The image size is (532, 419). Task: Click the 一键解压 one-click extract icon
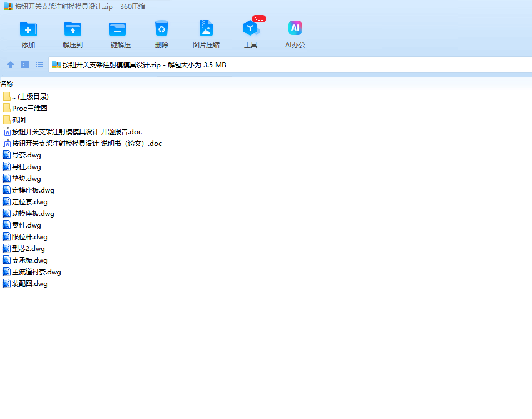coord(117,29)
